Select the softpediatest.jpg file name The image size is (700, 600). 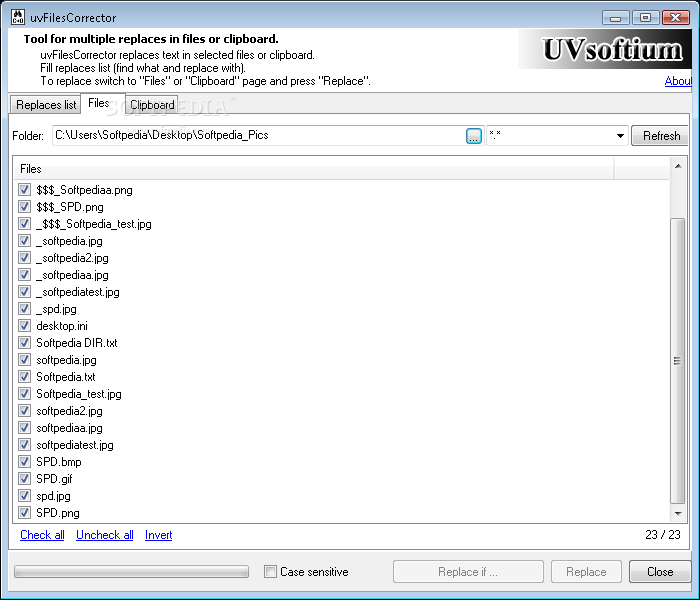pyautogui.click(x=75, y=445)
